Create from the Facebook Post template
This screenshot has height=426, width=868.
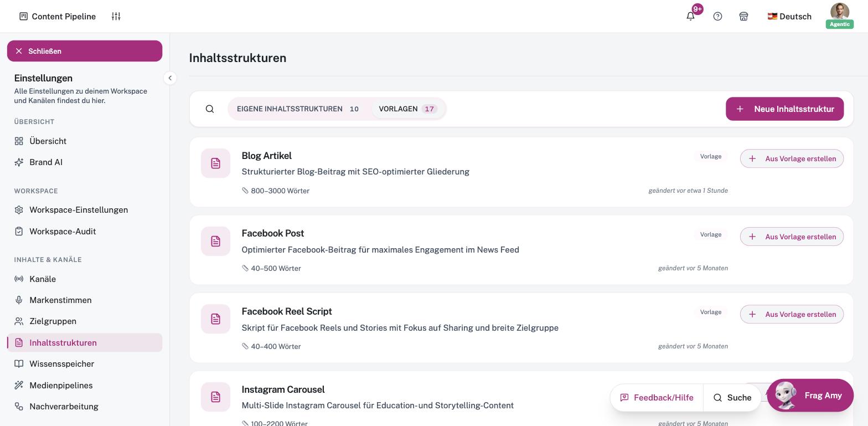click(x=792, y=237)
